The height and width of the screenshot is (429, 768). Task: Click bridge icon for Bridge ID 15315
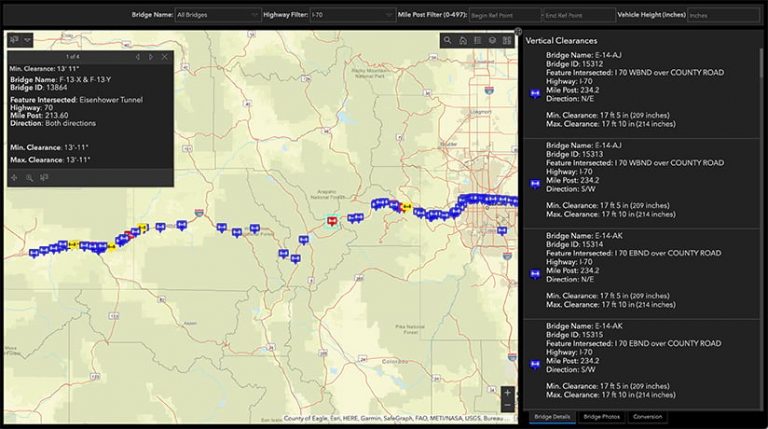[x=535, y=364]
